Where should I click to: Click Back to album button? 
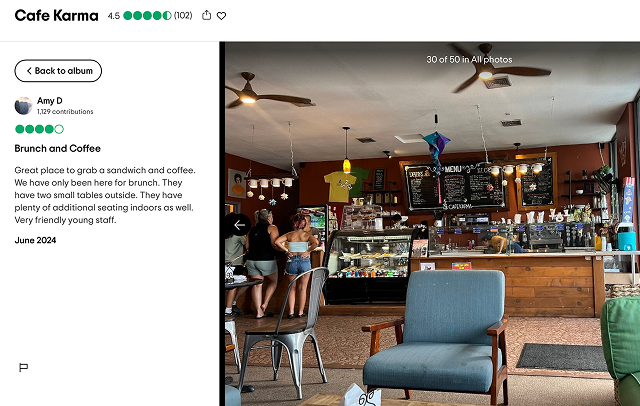coord(58,71)
